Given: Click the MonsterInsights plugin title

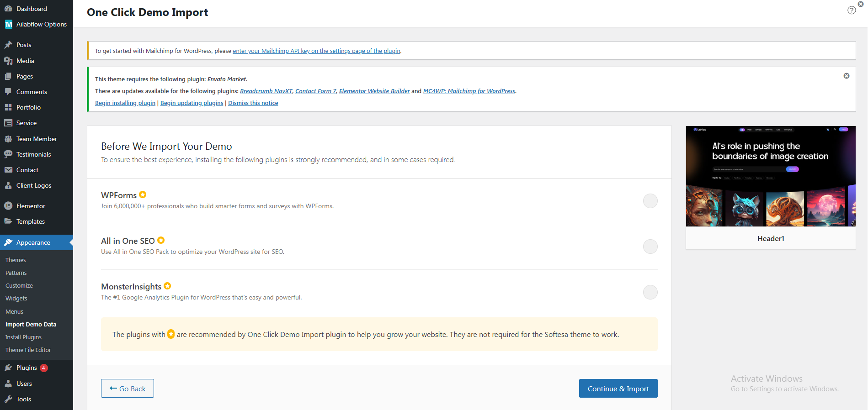Looking at the screenshot, I should coord(131,287).
